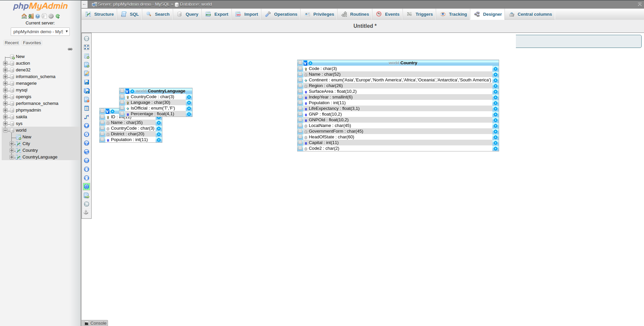Select the City table in the sidebar

click(x=26, y=143)
